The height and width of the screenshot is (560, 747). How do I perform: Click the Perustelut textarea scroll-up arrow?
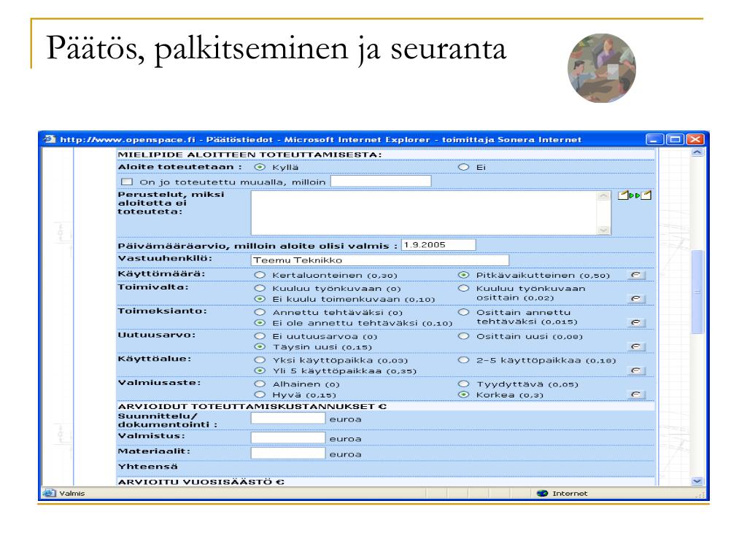(x=603, y=195)
